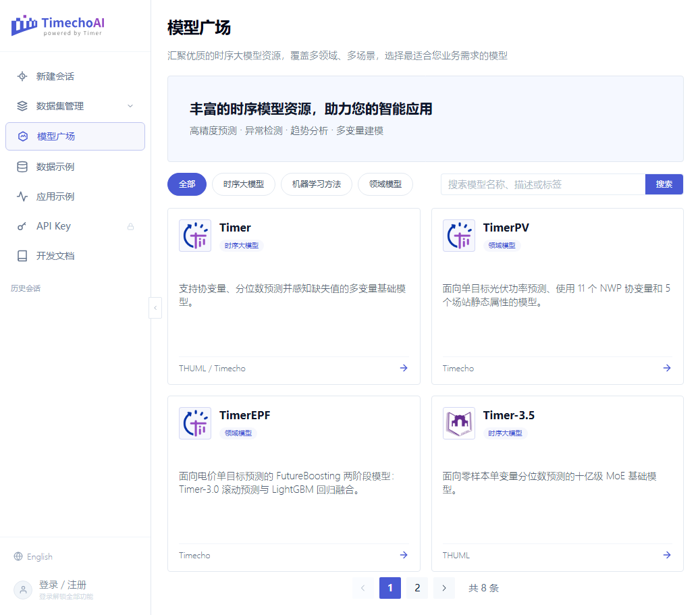The height and width of the screenshot is (615, 700).
Task: Click the 开发文档 book icon
Action: 22,256
